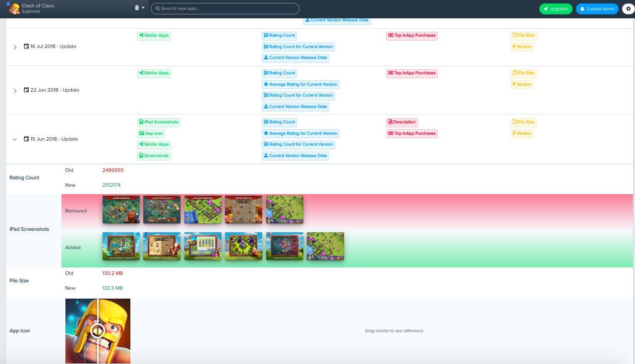Open the dropdown arrow next to the trash icon
Image resolution: width=635 pixels, height=364 pixels.
pyautogui.click(x=144, y=8)
